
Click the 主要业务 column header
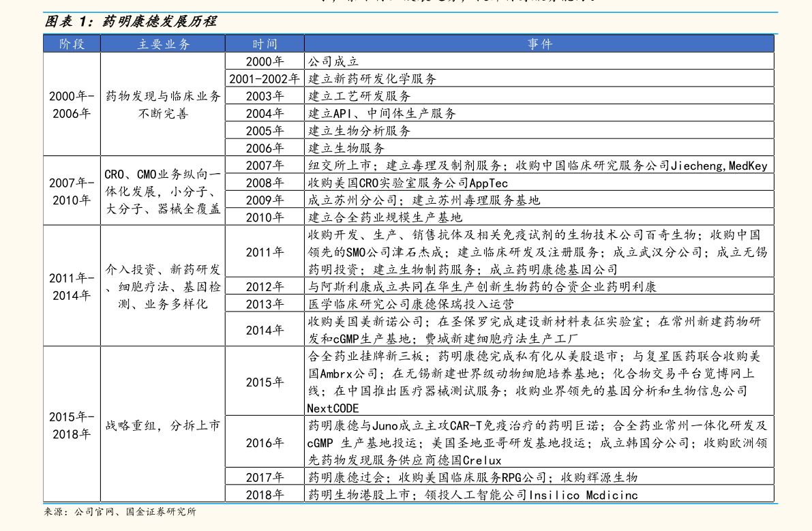[163, 44]
